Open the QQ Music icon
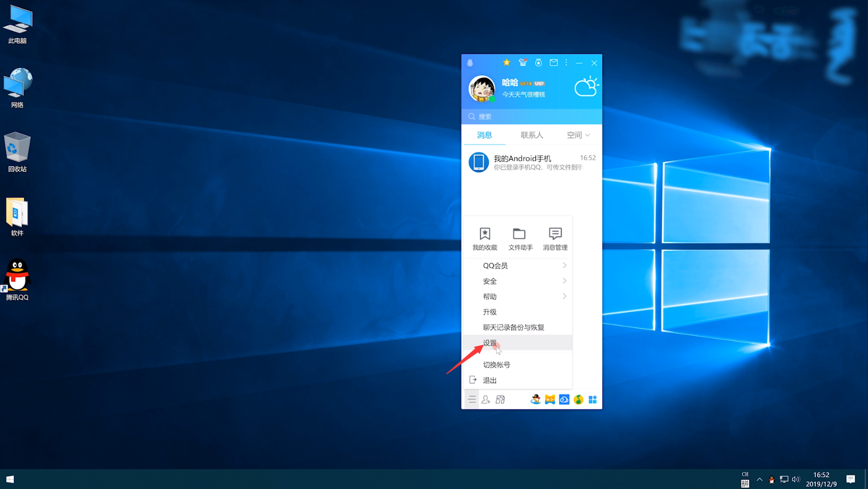 click(578, 400)
